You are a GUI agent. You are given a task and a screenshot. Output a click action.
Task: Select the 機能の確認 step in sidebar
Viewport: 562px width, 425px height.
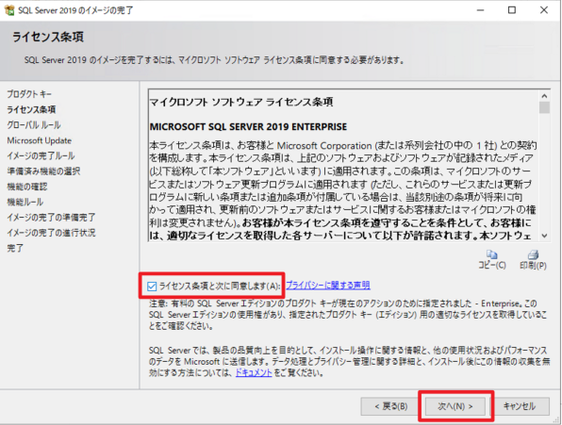(x=27, y=187)
